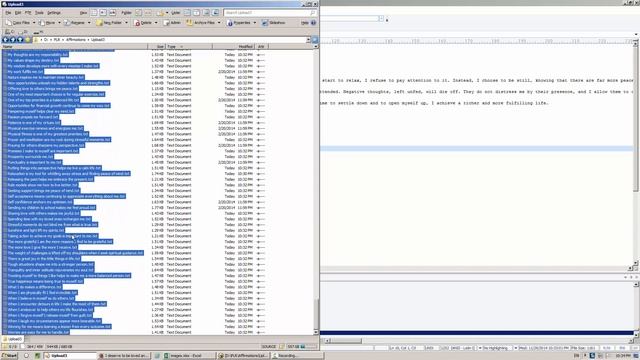Click the blue Help icon

pyautogui.click(x=313, y=23)
